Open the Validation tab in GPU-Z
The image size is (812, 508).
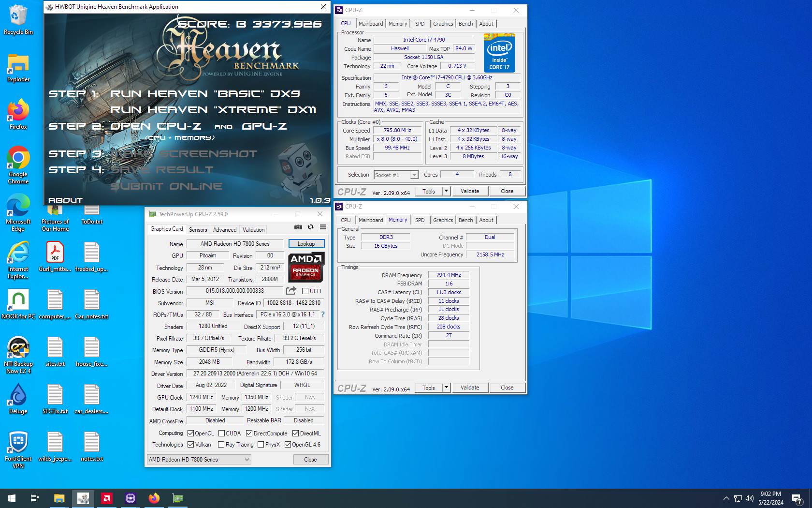point(254,230)
